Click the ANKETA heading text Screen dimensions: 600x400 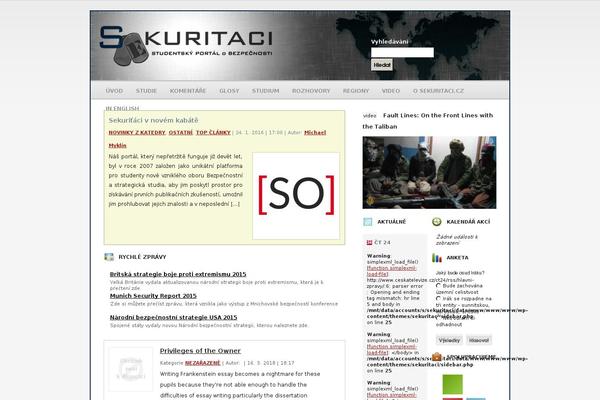pyautogui.click(x=457, y=258)
